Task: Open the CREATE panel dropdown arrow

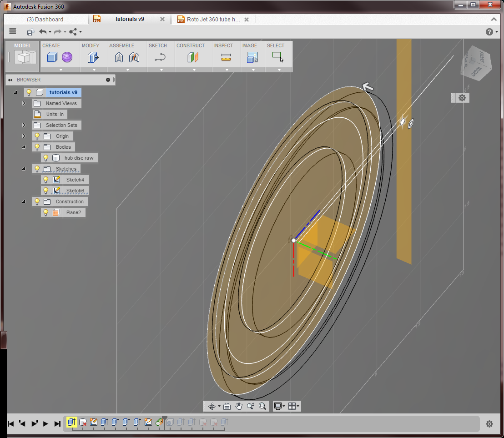Action: coord(60,70)
